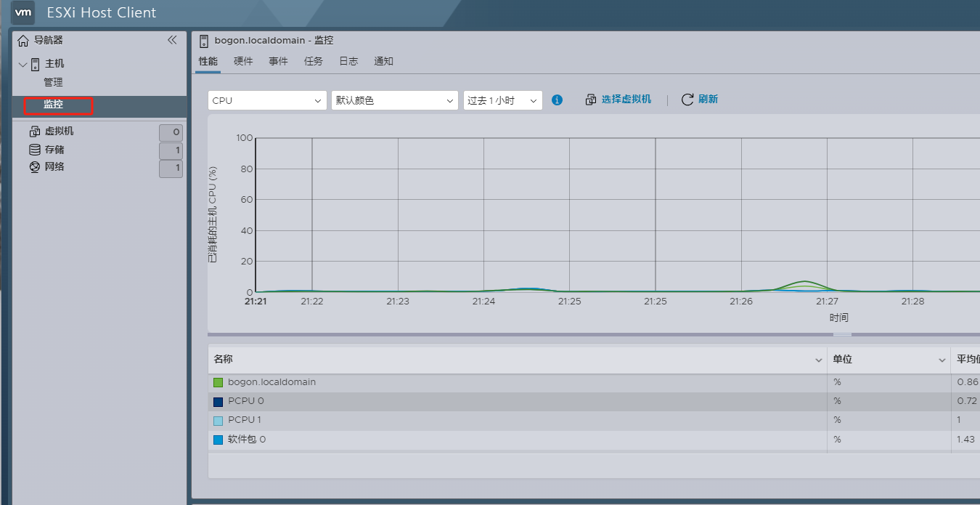Open the 事件 tab
The height and width of the screenshot is (505, 980).
278,62
